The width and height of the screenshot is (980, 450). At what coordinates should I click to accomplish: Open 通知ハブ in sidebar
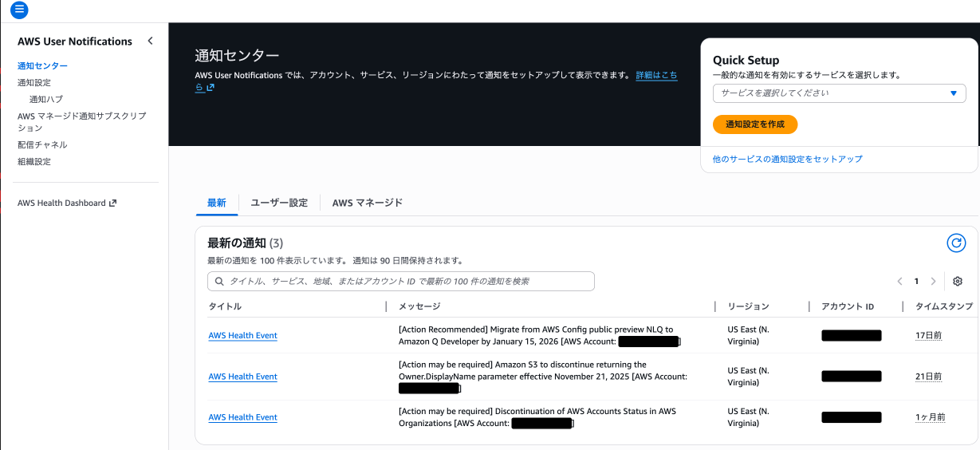click(46, 99)
